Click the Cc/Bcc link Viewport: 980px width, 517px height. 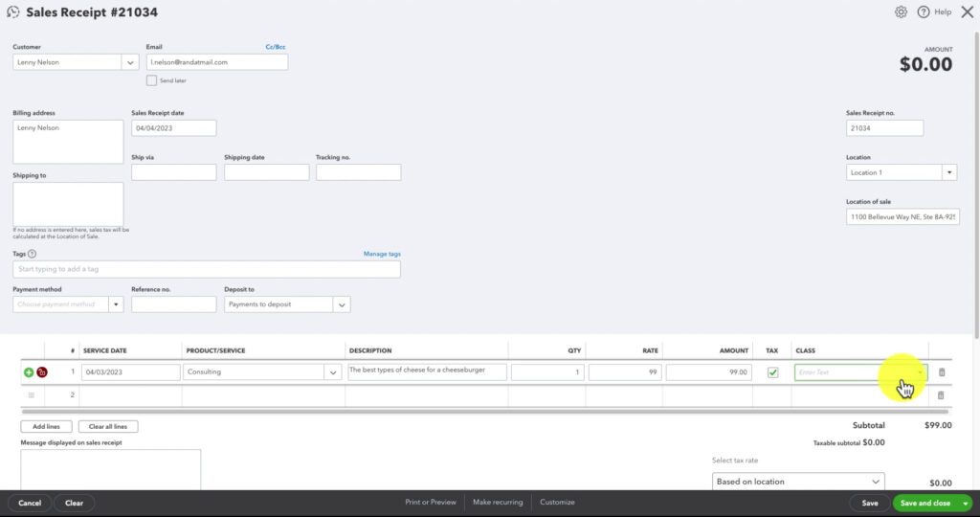coord(275,47)
